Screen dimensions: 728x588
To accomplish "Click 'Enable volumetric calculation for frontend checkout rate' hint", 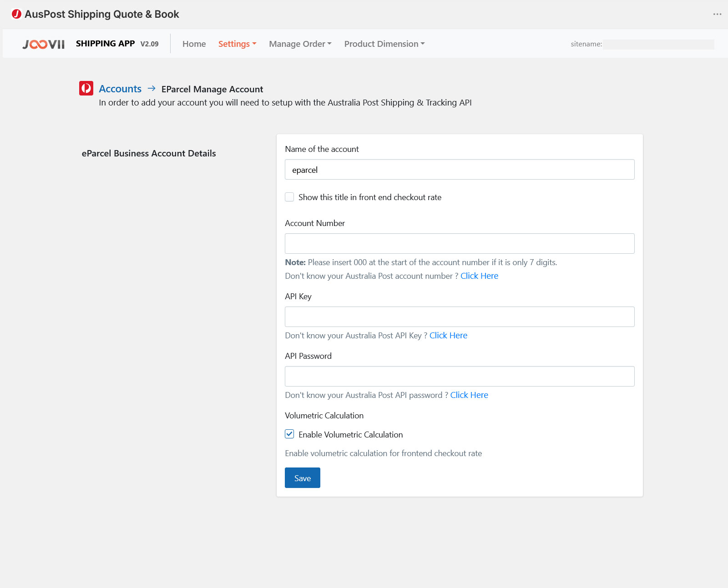I will point(383,453).
